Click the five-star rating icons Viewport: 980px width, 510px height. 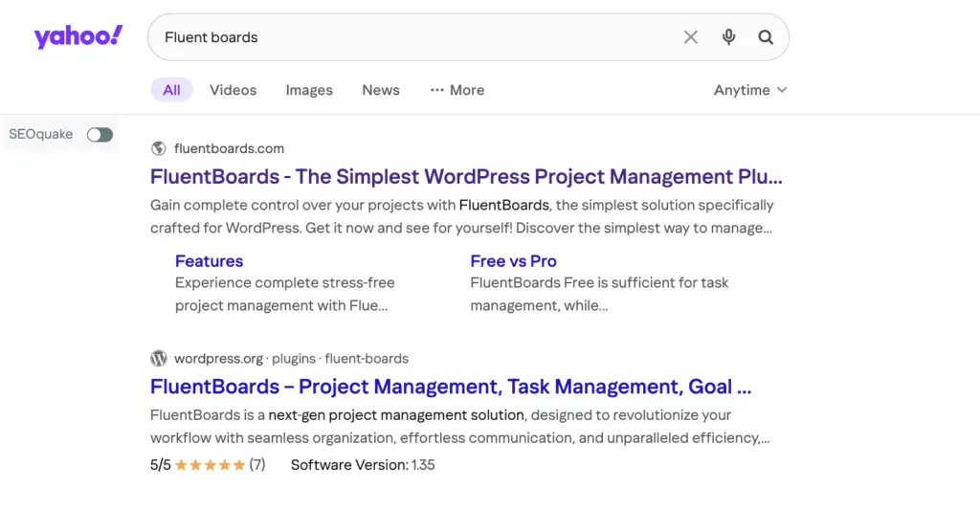210,465
